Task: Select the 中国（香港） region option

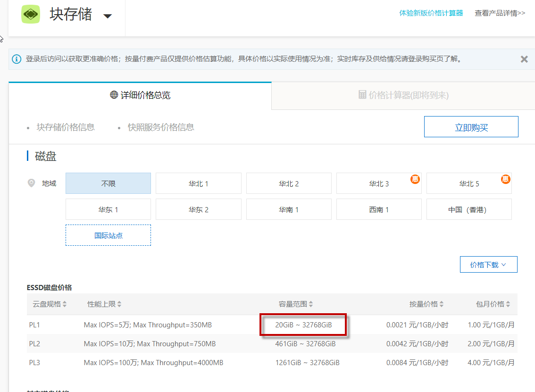Action: [468, 209]
